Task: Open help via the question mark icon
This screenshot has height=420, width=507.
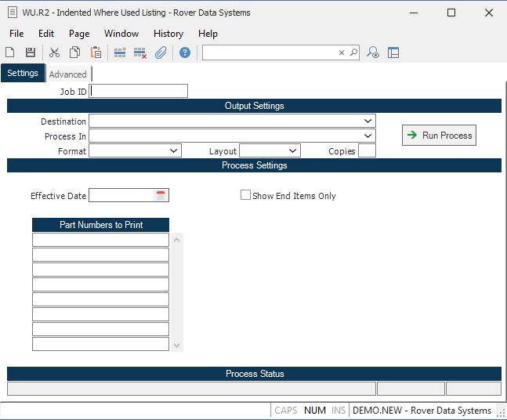Action: point(185,52)
